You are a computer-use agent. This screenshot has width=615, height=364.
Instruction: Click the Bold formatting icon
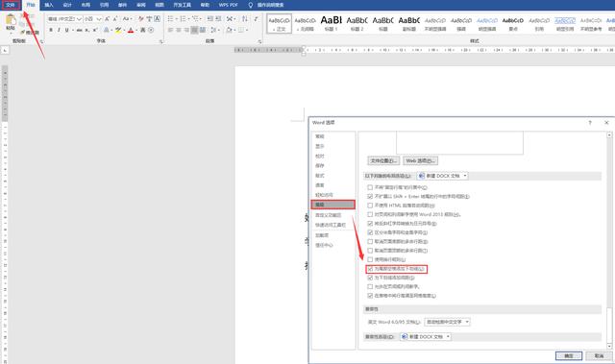coord(51,30)
